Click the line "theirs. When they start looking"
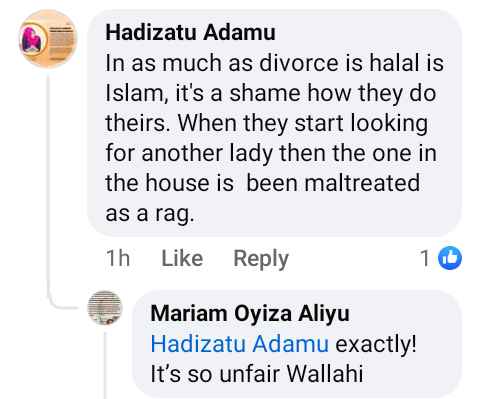The image size is (480, 399). coord(267,124)
